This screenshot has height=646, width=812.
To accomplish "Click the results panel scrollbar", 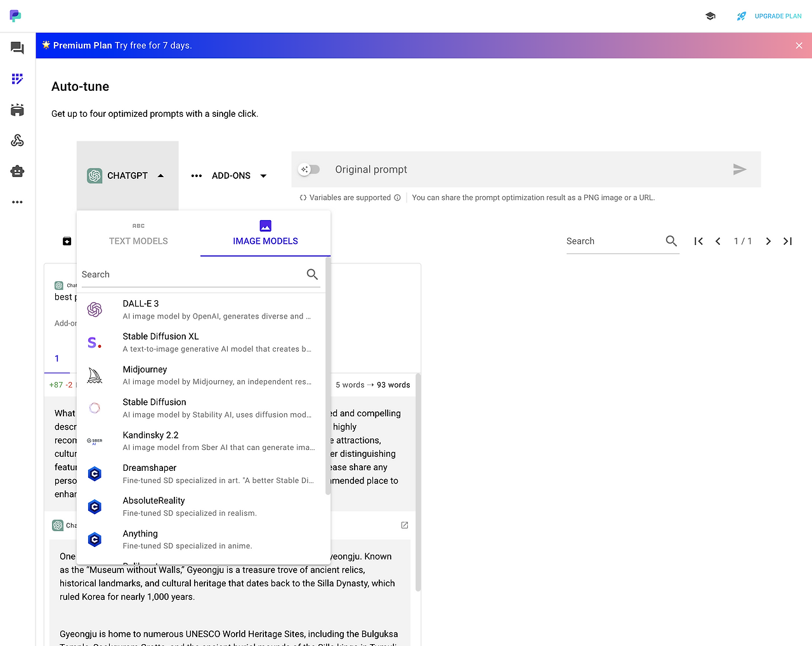I will [x=418, y=482].
